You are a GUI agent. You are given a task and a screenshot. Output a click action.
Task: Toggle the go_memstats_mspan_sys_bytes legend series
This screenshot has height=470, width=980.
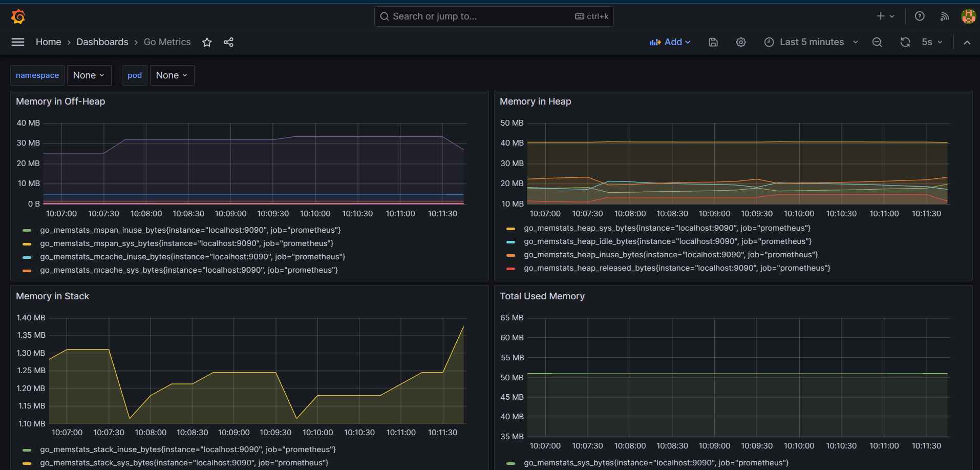pyautogui.click(x=187, y=243)
